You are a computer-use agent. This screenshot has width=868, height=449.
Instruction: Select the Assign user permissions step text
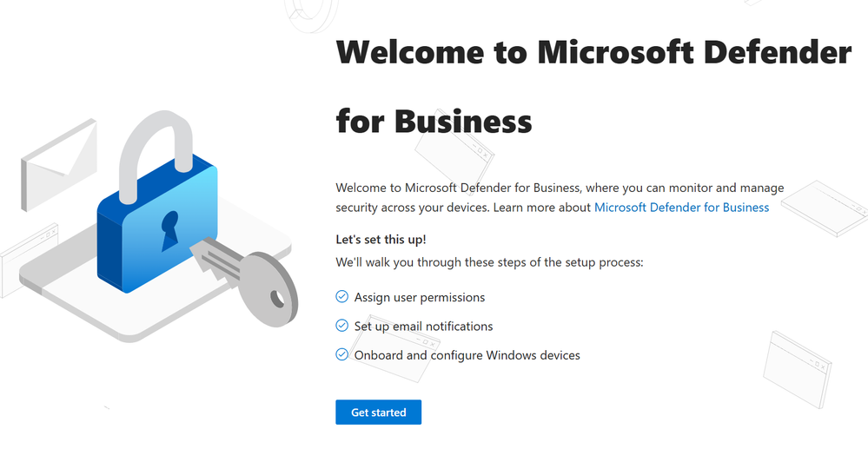click(420, 297)
